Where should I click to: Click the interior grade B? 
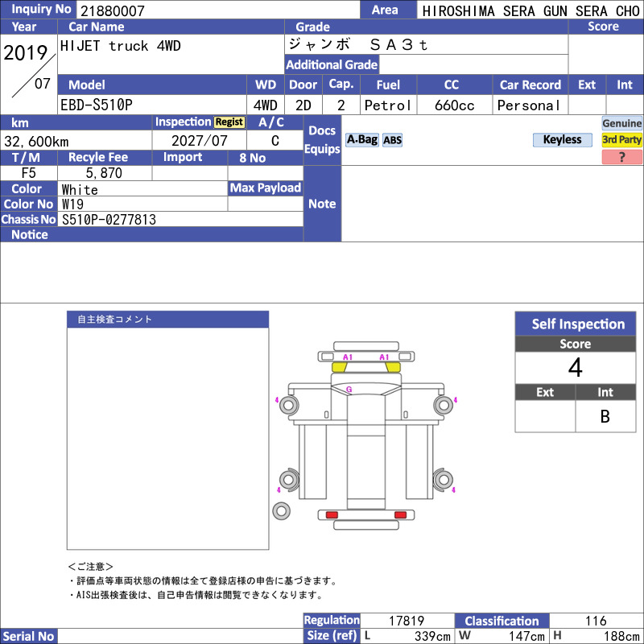click(x=605, y=416)
